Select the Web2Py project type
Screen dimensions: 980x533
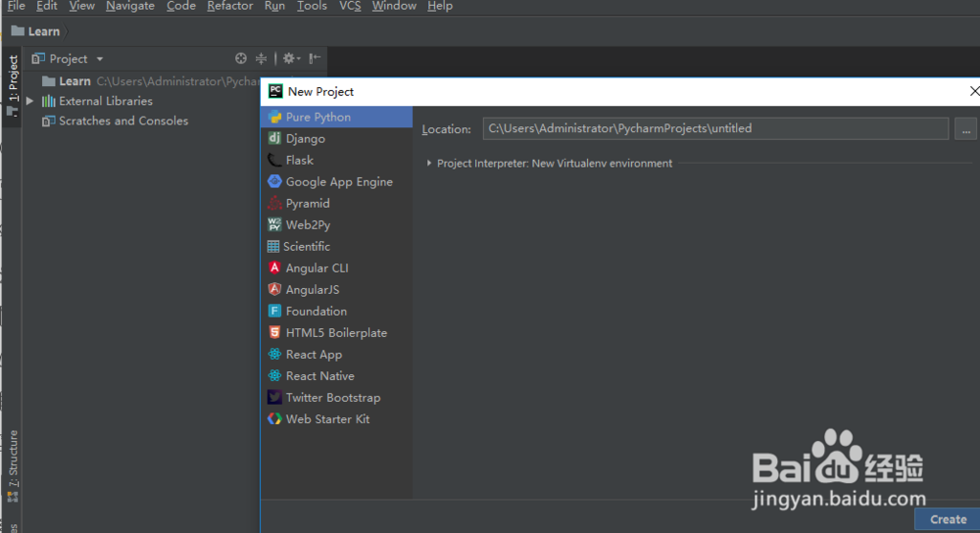336,225
